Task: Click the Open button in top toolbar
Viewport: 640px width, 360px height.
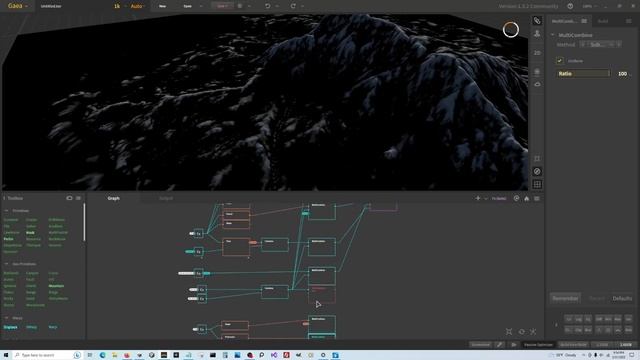Action: point(187,6)
